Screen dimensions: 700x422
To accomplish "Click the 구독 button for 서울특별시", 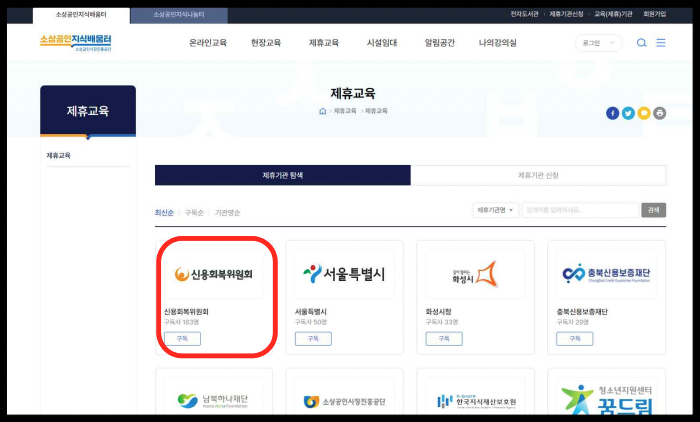I will 313,339.
